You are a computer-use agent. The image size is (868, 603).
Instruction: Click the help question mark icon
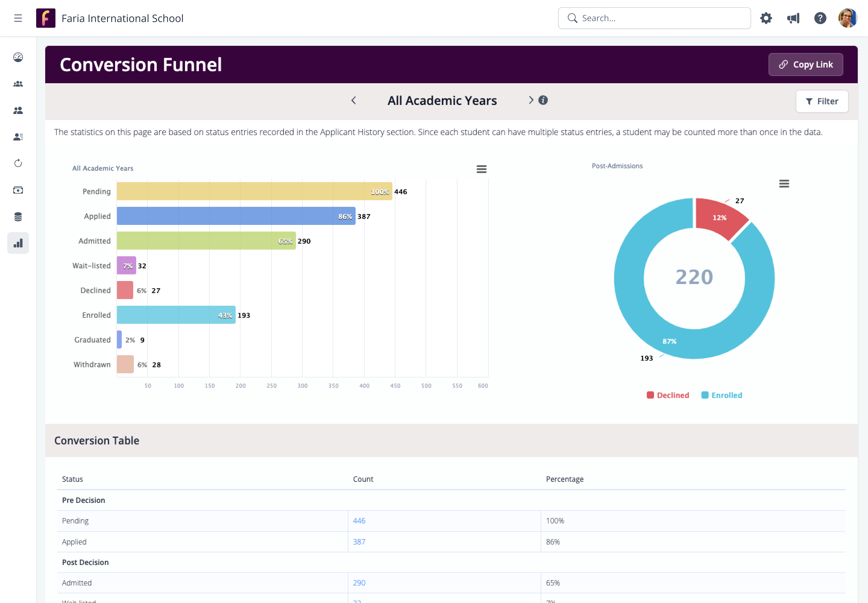[x=820, y=18]
